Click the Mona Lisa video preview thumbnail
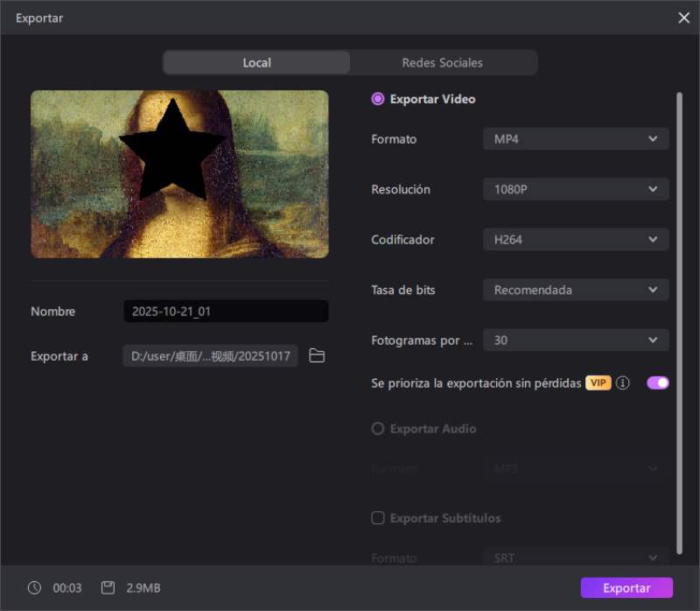The height and width of the screenshot is (611, 700). (179, 174)
